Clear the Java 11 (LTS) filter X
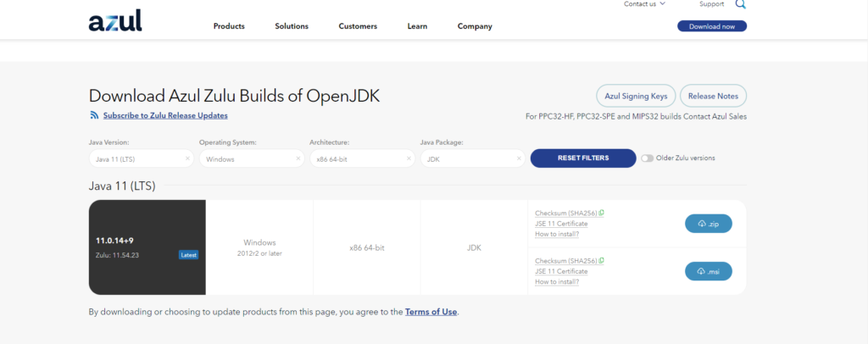The image size is (868, 344). point(187,158)
